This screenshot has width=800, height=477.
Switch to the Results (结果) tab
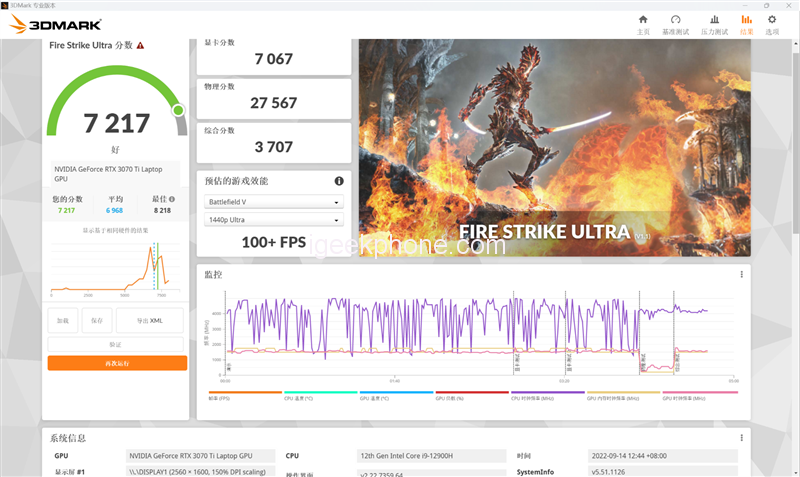pyautogui.click(x=746, y=24)
